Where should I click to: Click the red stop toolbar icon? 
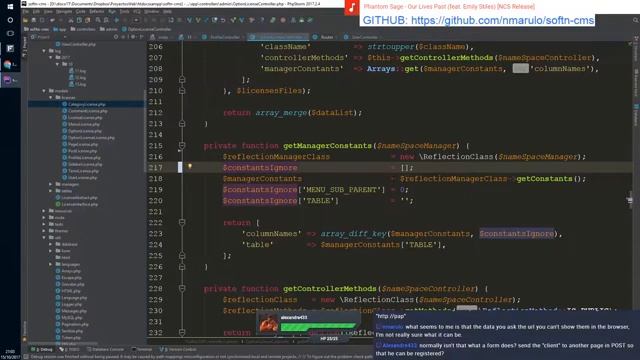click(x=283, y=20)
